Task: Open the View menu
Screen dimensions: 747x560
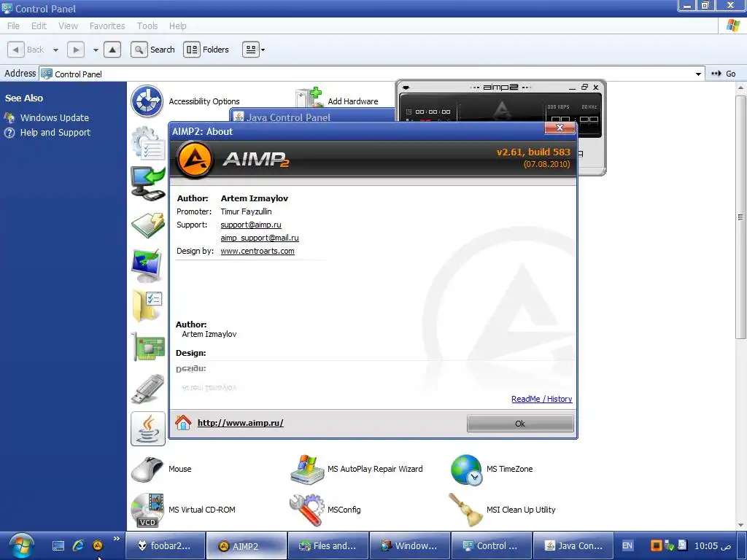Action: 68,26
